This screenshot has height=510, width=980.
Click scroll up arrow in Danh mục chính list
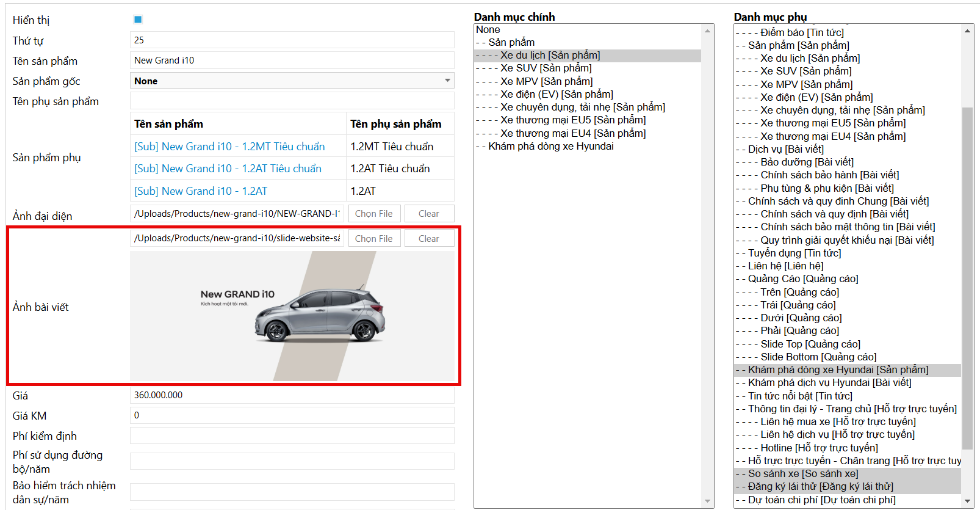(707, 31)
